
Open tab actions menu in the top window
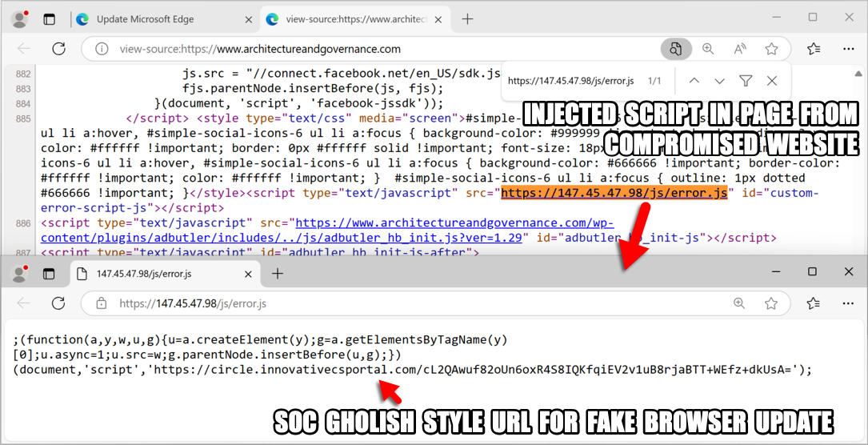[x=50, y=19]
